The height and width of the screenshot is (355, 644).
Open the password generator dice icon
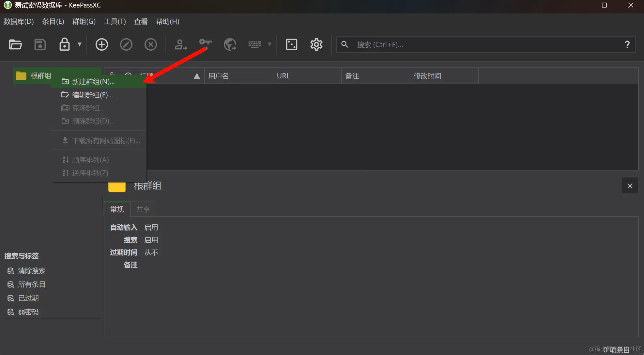pyautogui.click(x=291, y=44)
